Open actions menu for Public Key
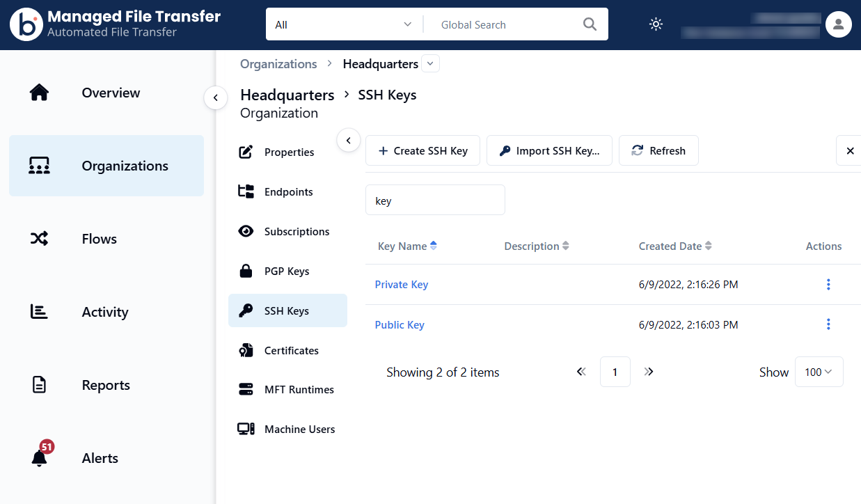This screenshot has width=861, height=504. pyautogui.click(x=828, y=324)
